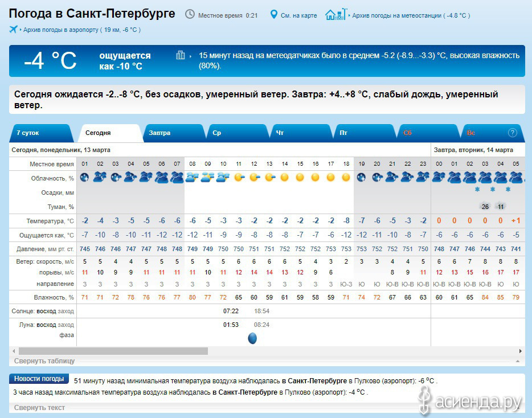Click the Местное время 0:21 text

(x=228, y=15)
